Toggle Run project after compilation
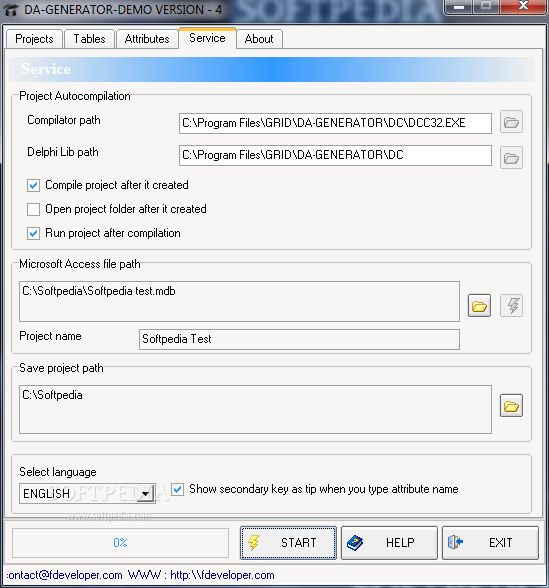 point(33,233)
